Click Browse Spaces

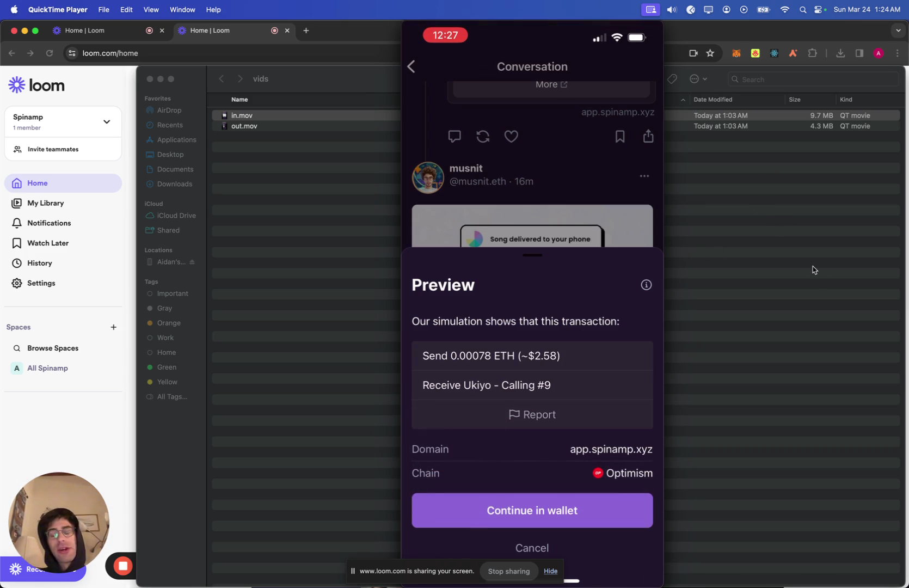(x=53, y=348)
